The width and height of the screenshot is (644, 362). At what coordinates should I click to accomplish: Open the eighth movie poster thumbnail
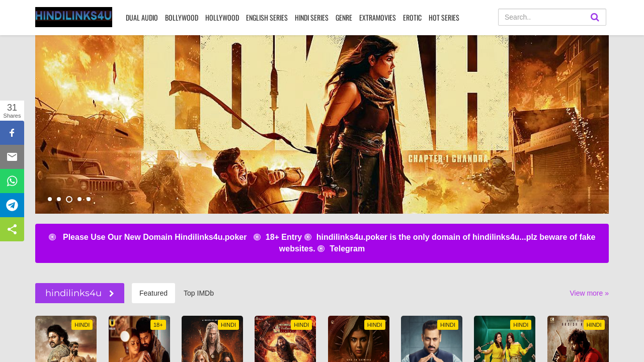(578, 339)
